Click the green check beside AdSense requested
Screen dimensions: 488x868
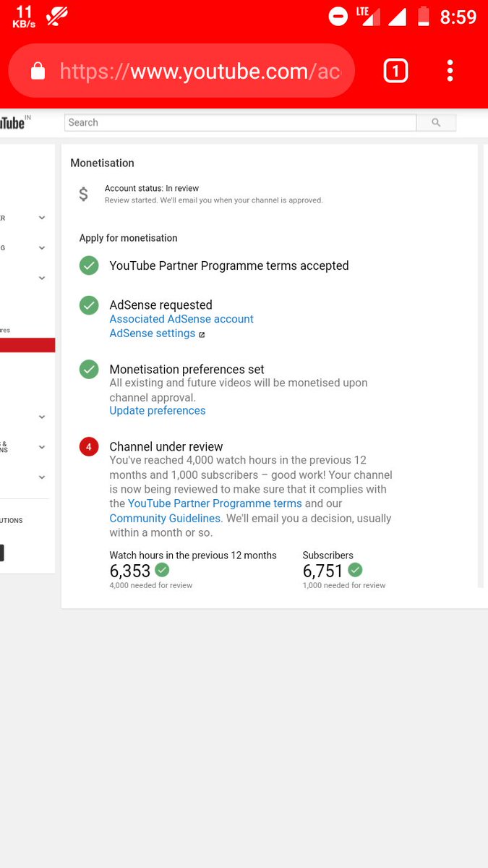point(89,305)
